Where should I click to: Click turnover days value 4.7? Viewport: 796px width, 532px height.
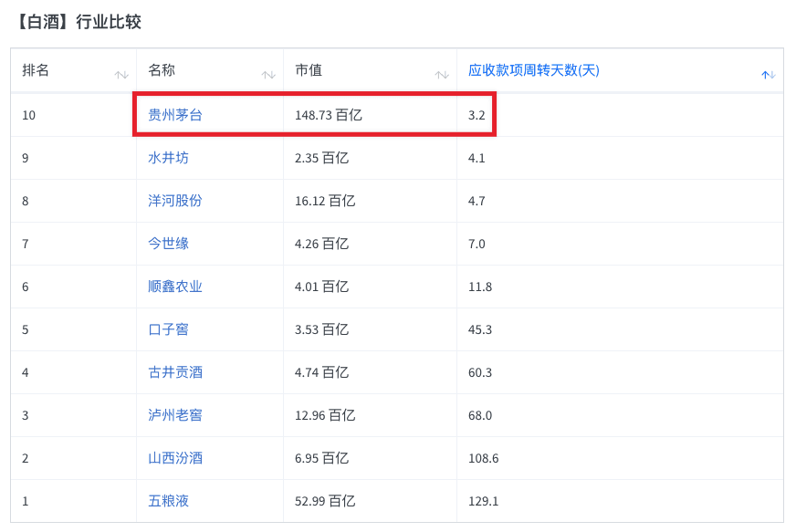[x=477, y=201]
